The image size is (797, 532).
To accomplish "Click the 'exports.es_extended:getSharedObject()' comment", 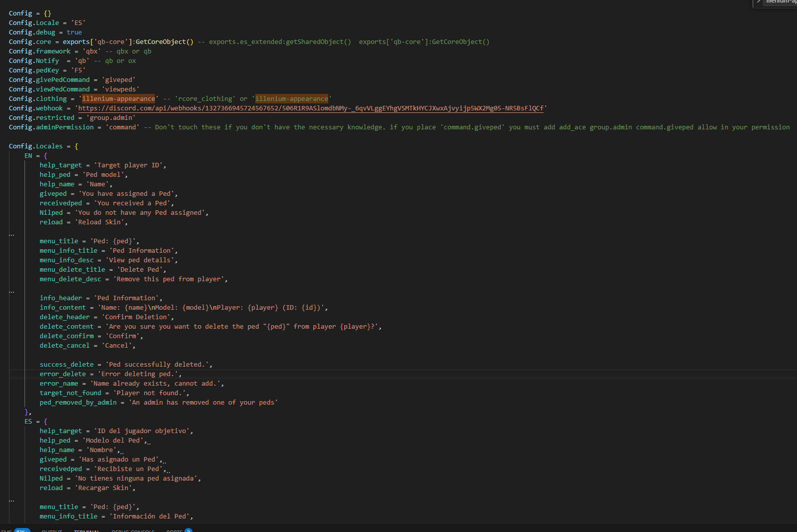I will pos(280,42).
